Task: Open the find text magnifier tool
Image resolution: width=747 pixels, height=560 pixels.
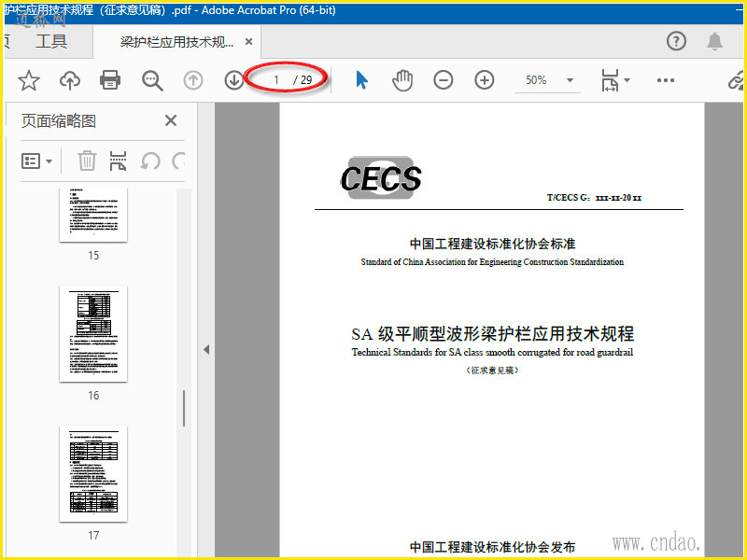Action: click(152, 80)
